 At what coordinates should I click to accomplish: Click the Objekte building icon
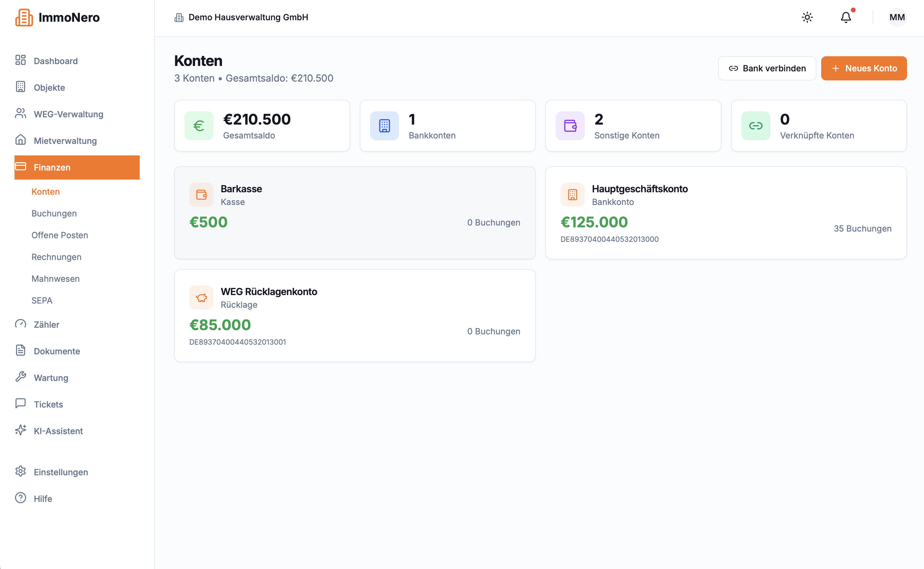(21, 87)
